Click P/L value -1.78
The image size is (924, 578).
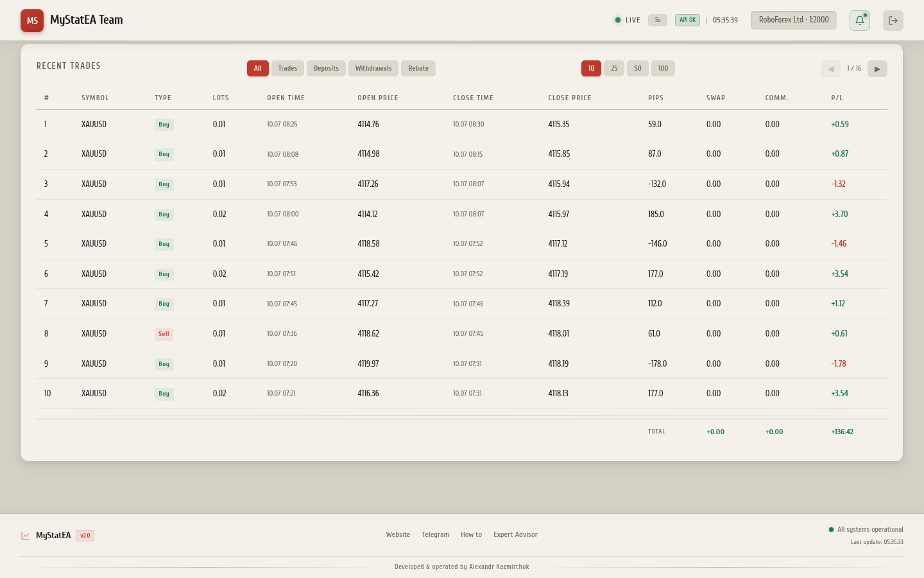(839, 364)
